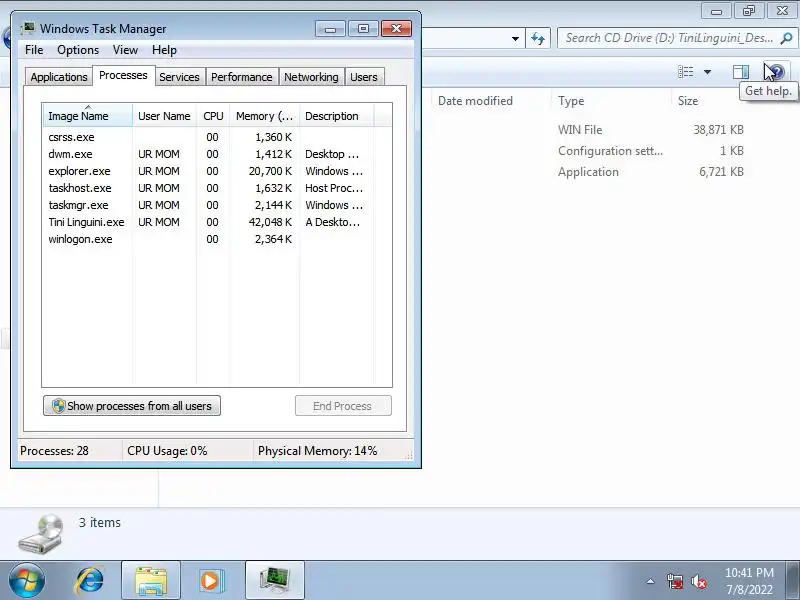The image size is (800, 600).
Task: Click the Search CD Drive input field
Action: click(668, 38)
